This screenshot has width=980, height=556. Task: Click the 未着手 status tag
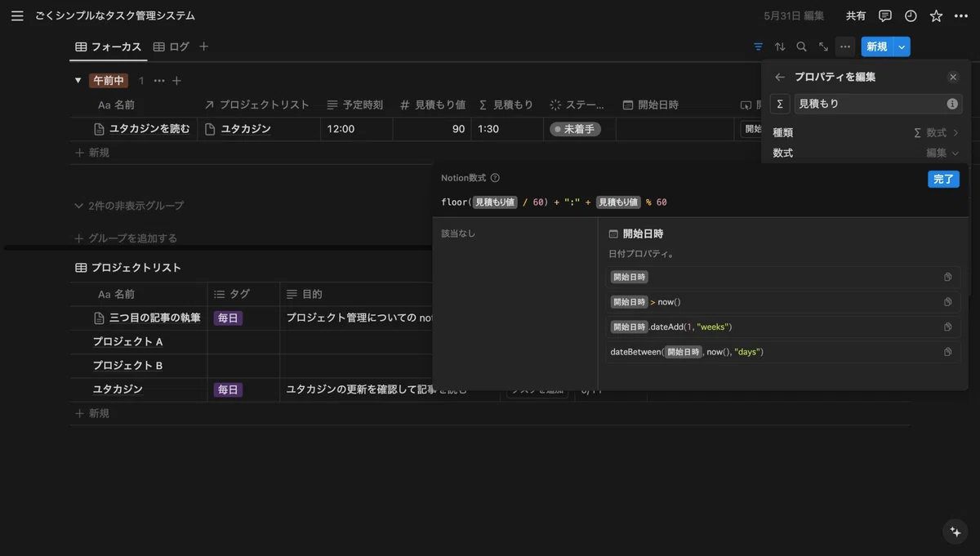575,129
